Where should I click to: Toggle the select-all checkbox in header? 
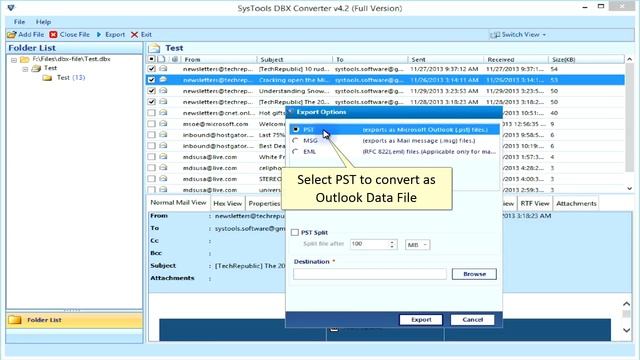[x=151, y=59]
